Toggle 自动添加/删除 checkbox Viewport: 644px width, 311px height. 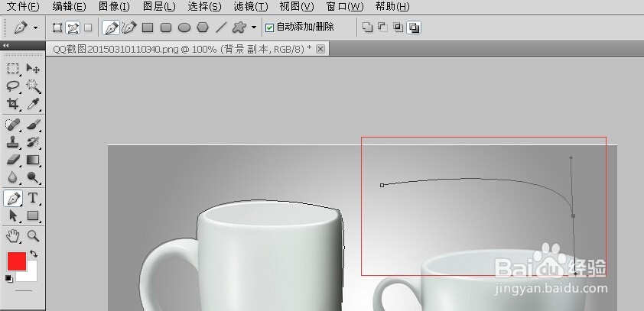point(269,28)
